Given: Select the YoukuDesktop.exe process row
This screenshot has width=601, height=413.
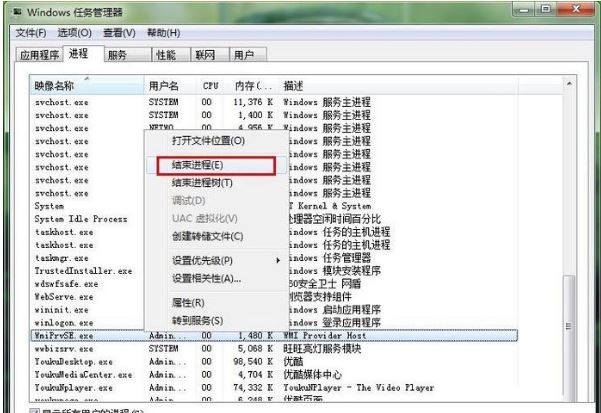Looking at the screenshot, I should coord(274,362).
